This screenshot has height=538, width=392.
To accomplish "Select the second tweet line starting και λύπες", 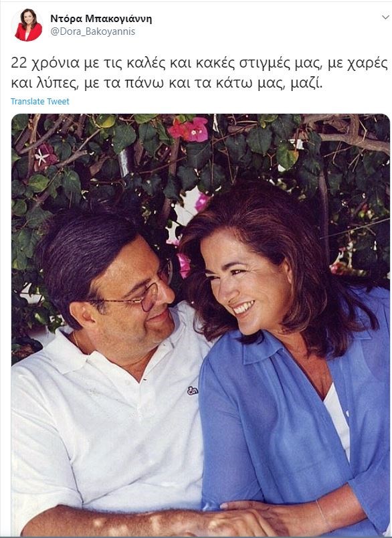I will coord(167,84).
